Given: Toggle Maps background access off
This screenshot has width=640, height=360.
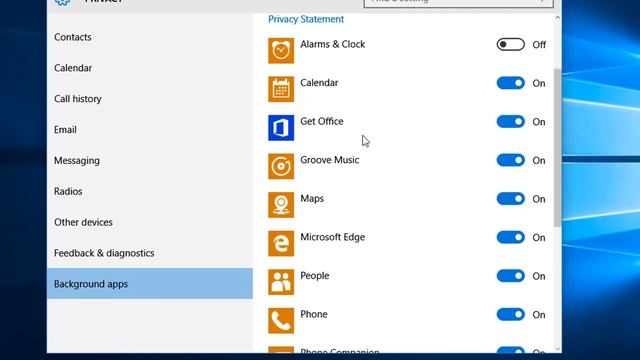Looking at the screenshot, I should pyautogui.click(x=511, y=199).
